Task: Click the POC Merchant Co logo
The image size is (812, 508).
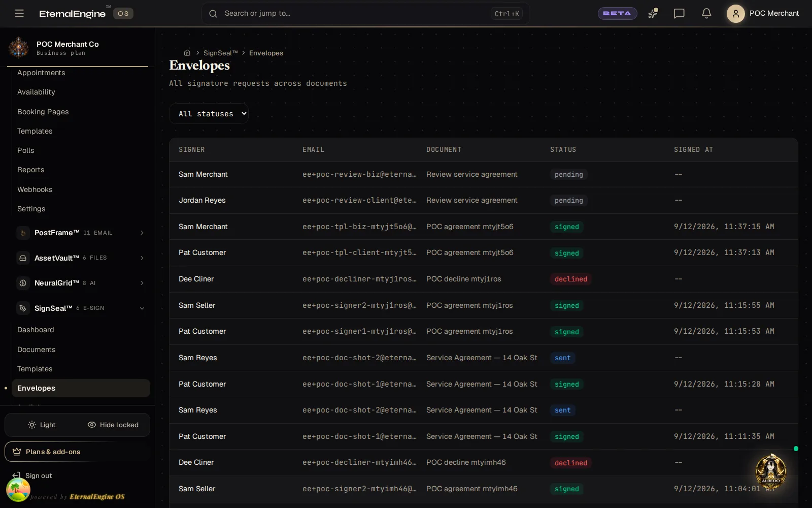Action: 19,48
